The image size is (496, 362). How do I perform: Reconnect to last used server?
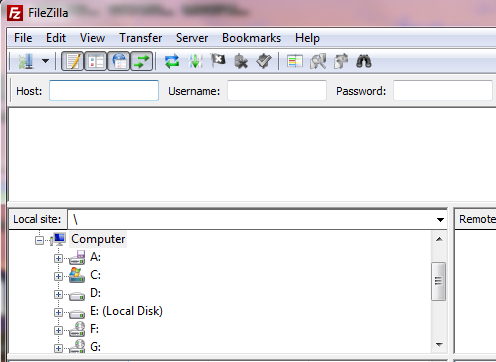[264, 61]
